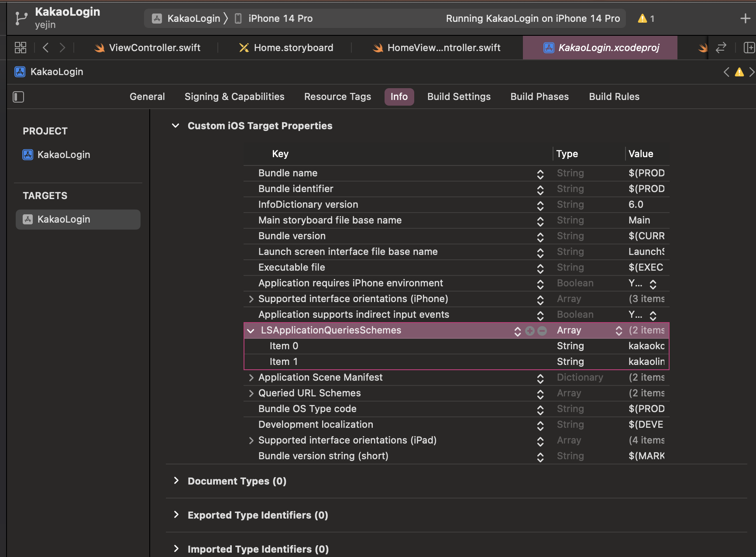This screenshot has width=756, height=557.
Task: Go to previous issue arrow in the jump bar
Action: click(x=726, y=72)
